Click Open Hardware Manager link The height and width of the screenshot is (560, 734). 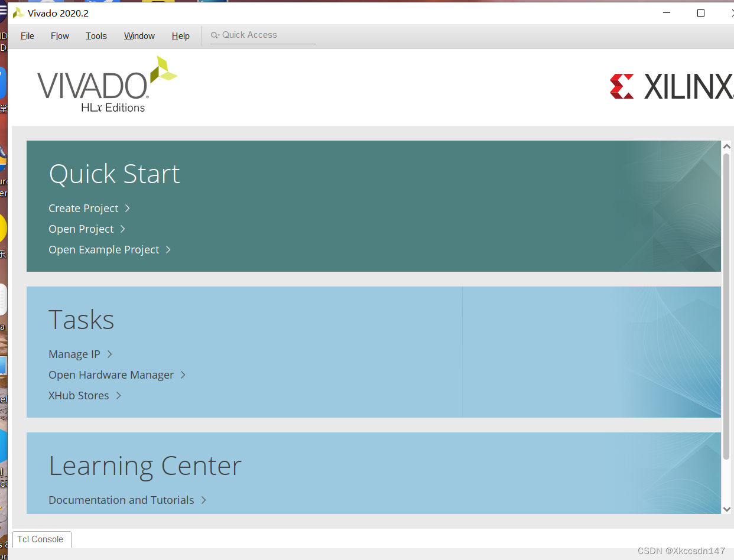click(111, 375)
